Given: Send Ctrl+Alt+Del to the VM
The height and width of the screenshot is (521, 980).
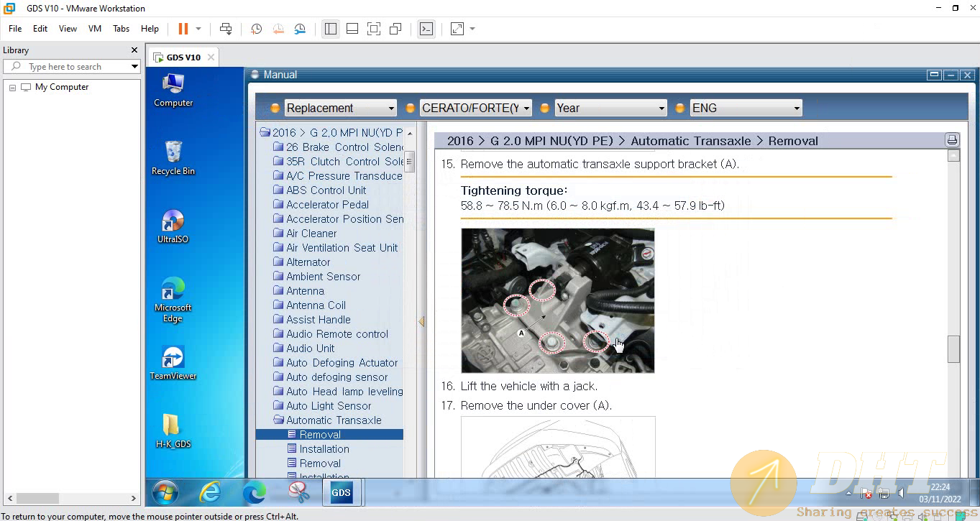Looking at the screenshot, I should (226, 29).
